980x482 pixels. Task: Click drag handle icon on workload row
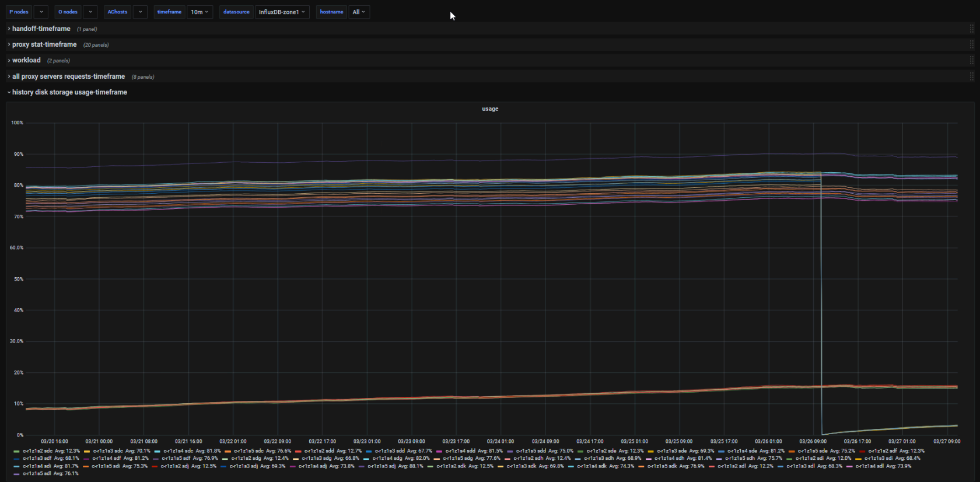point(971,60)
